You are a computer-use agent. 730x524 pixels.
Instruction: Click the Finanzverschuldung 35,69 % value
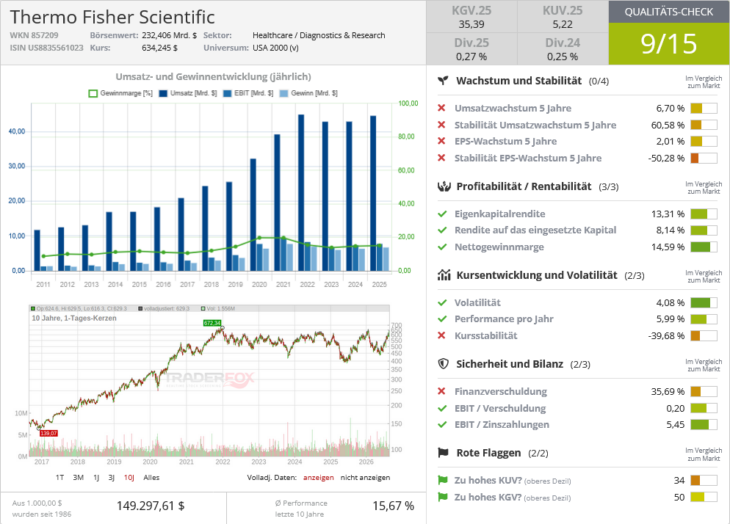668,391
